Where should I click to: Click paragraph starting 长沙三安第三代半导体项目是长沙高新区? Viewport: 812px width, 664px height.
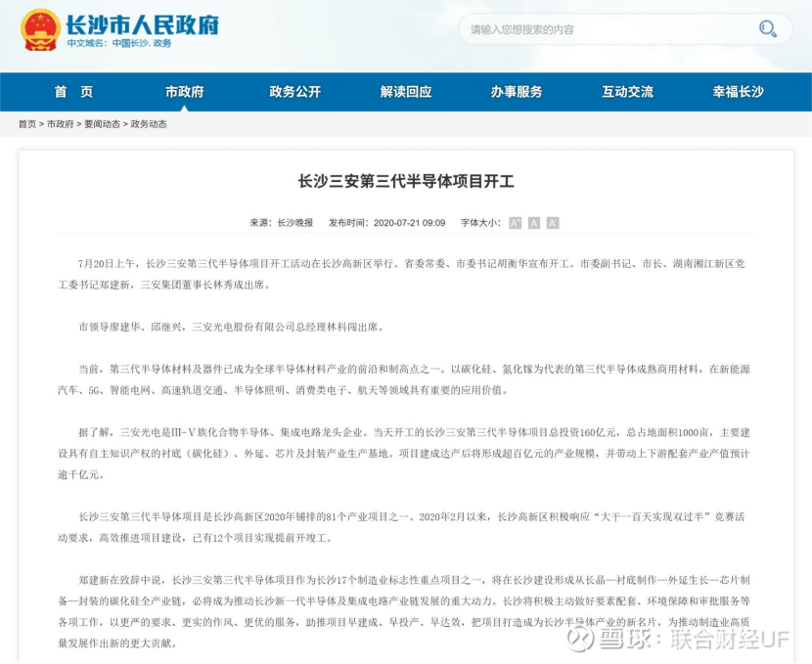[x=401, y=527]
